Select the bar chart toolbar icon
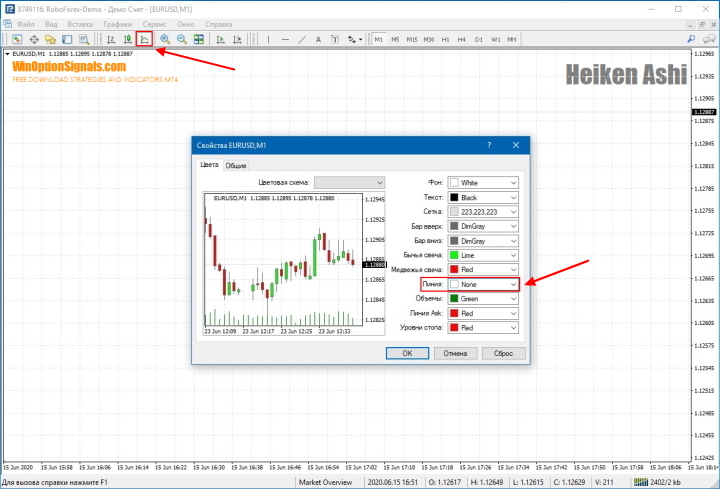This screenshot has height=489, width=720. [x=111, y=39]
